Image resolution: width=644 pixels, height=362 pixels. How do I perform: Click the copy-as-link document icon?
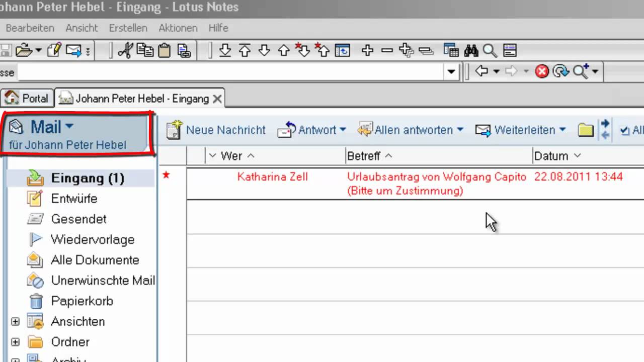pos(184,50)
